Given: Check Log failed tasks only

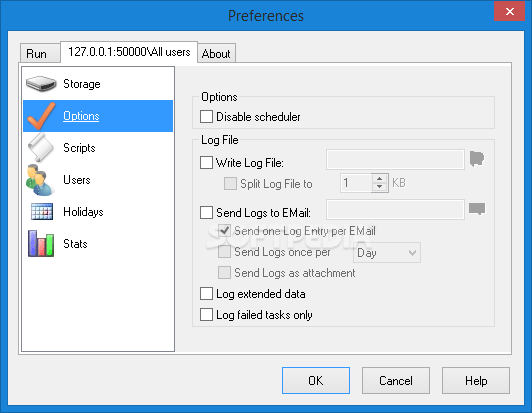Looking at the screenshot, I should click(206, 315).
